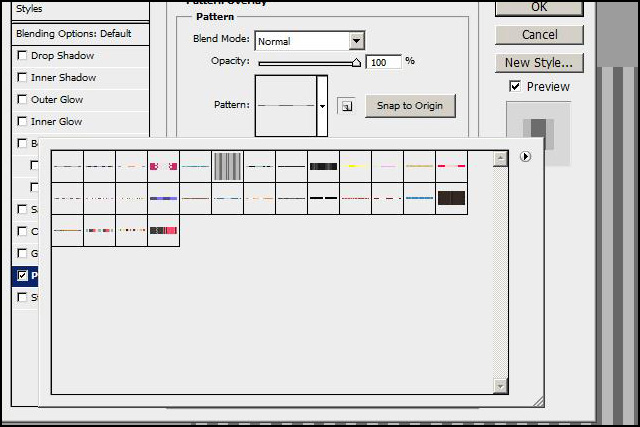The width and height of the screenshot is (640, 427).
Task: Pick the yellow dashed line pattern
Action: [x=355, y=166]
